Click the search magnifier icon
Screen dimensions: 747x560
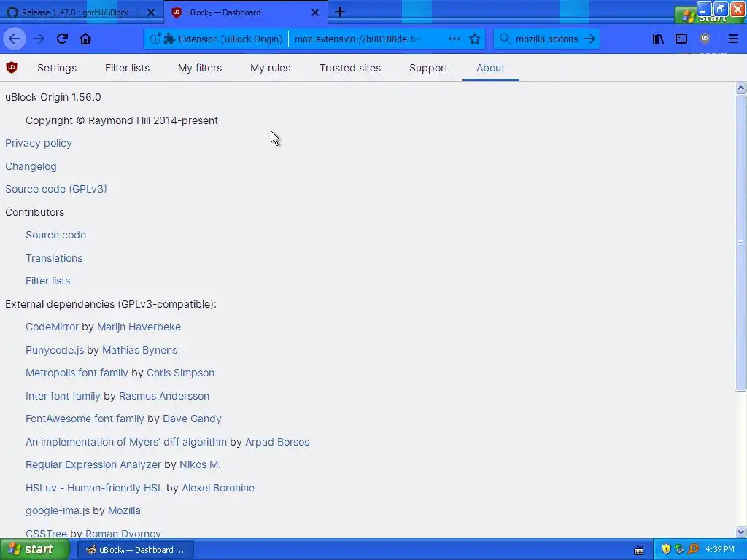click(x=505, y=39)
